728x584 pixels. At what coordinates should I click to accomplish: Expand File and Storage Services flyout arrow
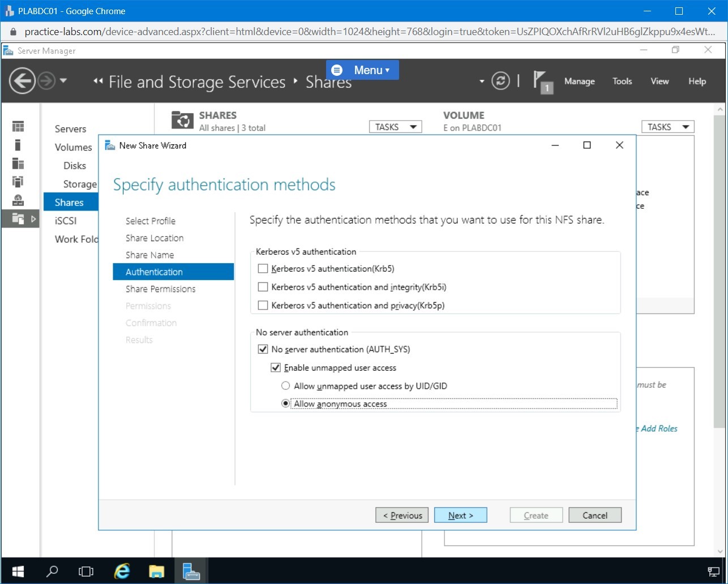[33, 218]
